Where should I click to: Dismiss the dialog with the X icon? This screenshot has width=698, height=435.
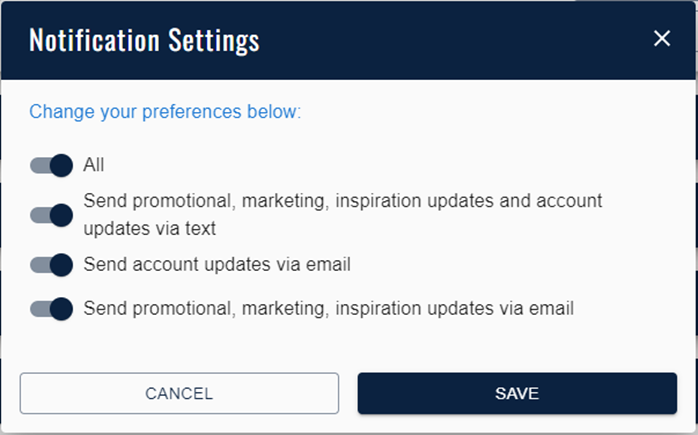point(661,39)
